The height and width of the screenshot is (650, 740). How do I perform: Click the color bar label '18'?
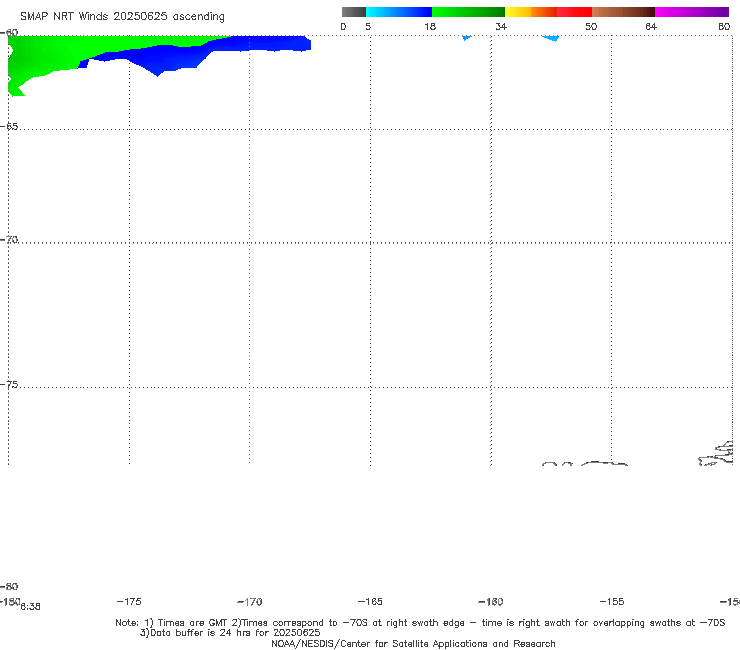[430, 26]
